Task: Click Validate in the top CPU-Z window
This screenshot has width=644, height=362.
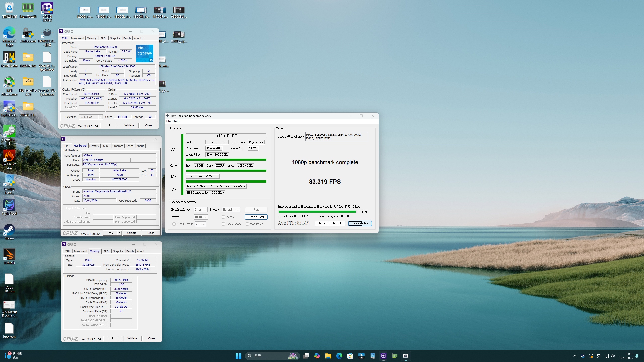Action: 129,125
